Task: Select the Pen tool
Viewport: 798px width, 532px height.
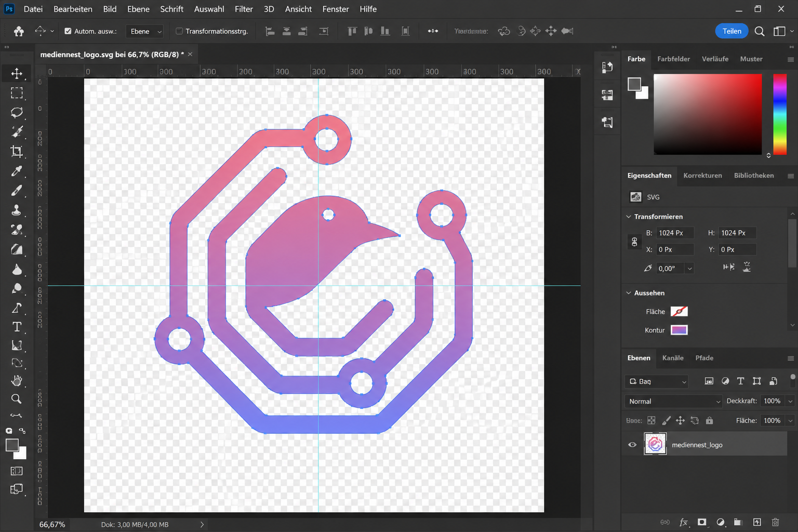Action: [17, 308]
